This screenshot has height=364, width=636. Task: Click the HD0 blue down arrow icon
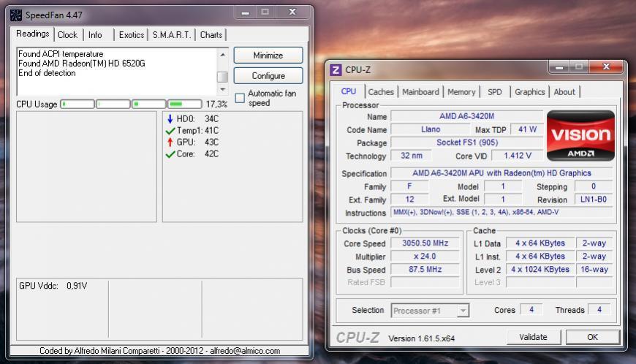170,119
